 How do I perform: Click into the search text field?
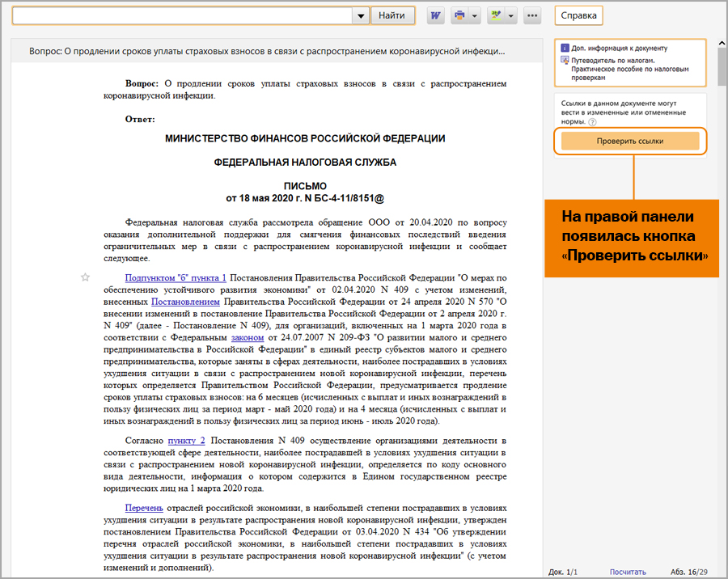click(182, 15)
